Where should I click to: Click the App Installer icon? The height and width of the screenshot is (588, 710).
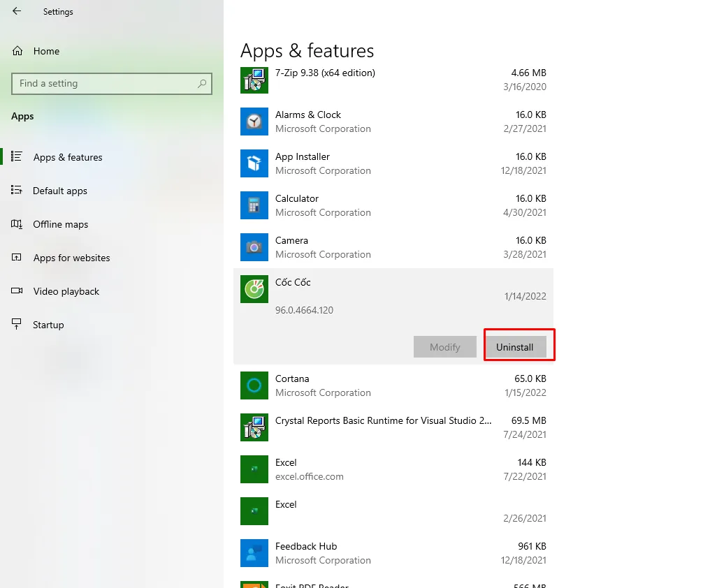(254, 163)
